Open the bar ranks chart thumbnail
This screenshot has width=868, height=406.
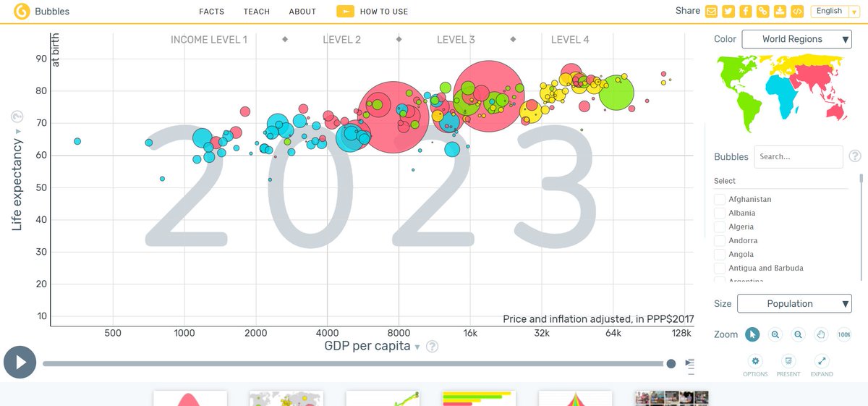tap(479, 398)
